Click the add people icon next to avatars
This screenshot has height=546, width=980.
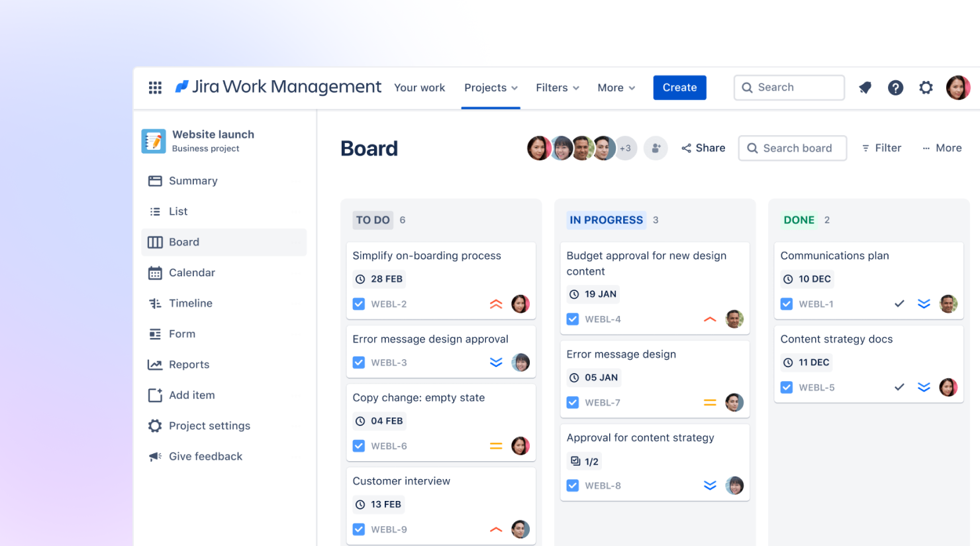[656, 148]
